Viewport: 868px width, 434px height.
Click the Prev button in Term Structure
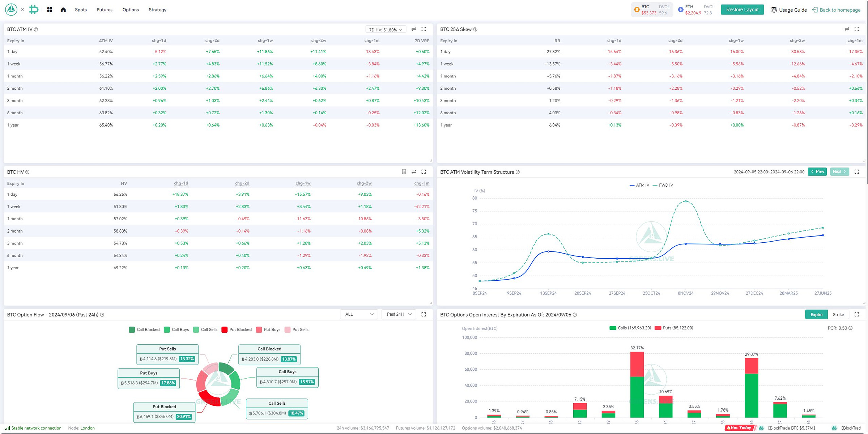(817, 172)
